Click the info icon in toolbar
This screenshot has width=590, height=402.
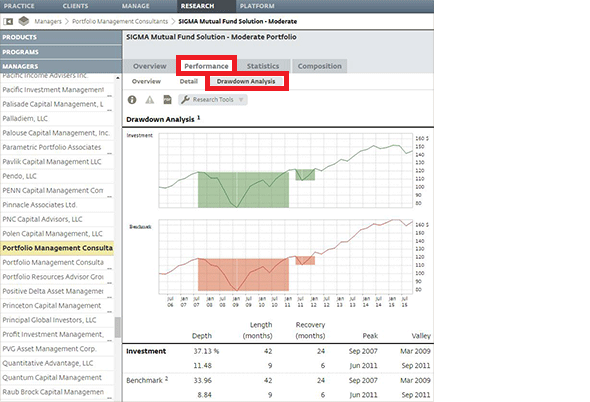coord(132,100)
